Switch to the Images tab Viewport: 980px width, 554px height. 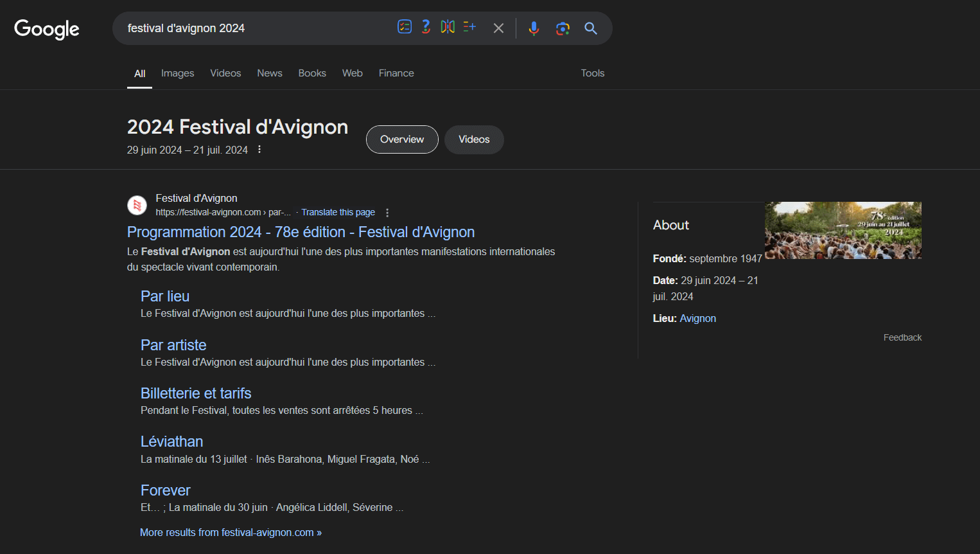tap(178, 73)
